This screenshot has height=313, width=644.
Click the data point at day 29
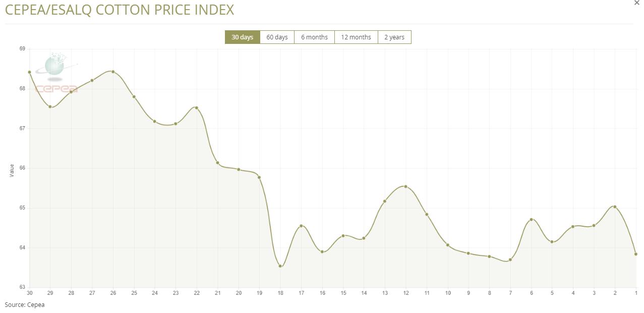(50, 107)
